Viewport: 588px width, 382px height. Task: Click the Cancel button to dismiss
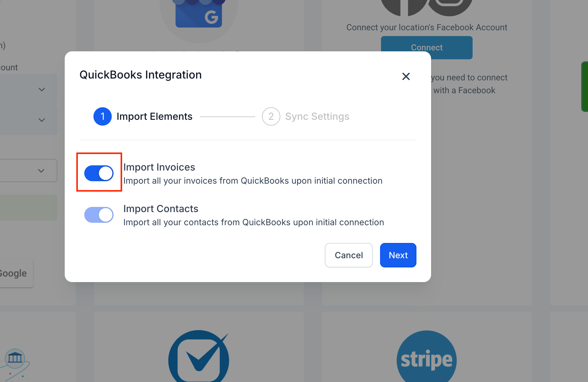(x=348, y=255)
